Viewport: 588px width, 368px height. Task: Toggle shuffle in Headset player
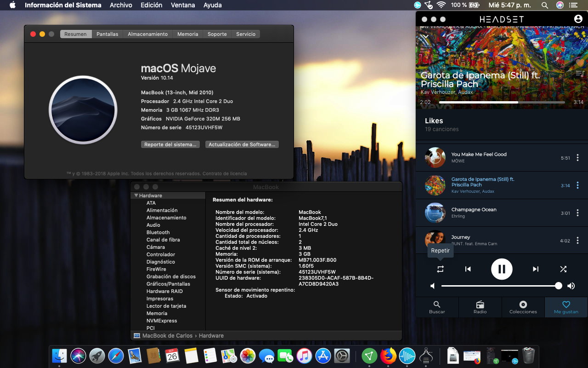pyautogui.click(x=563, y=269)
